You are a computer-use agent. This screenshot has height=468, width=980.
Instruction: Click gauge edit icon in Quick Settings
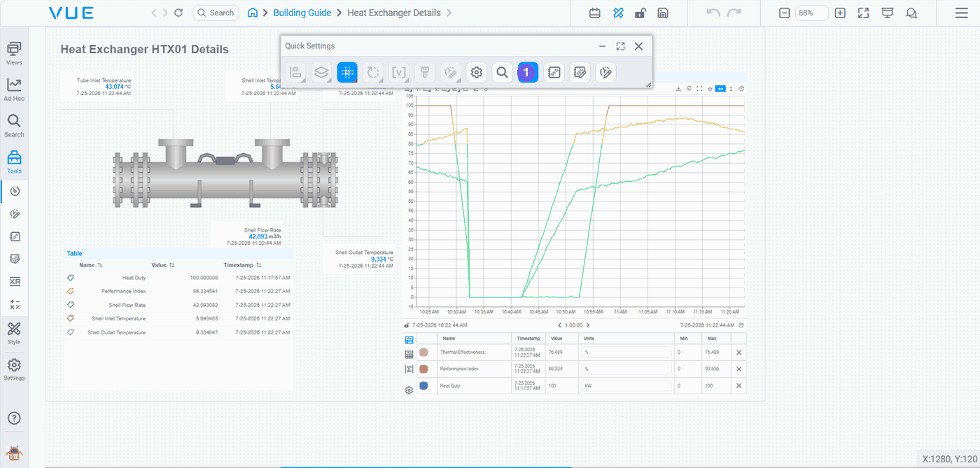click(x=605, y=72)
